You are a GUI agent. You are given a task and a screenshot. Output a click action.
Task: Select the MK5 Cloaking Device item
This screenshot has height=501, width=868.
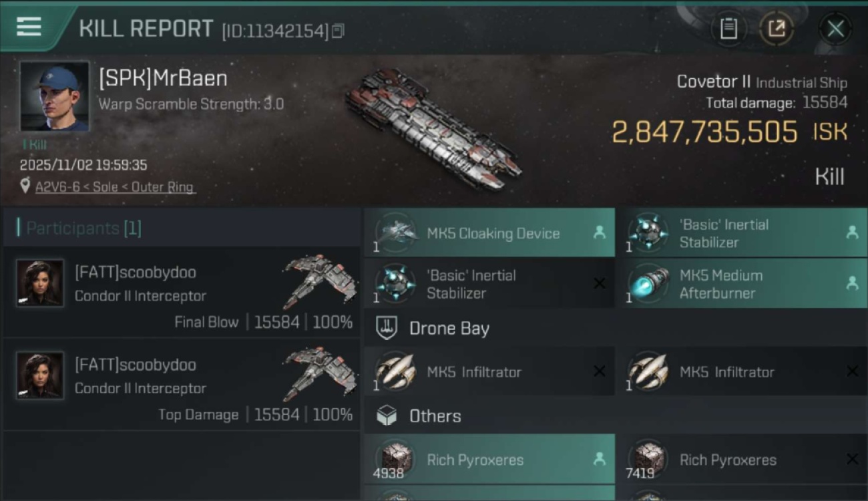click(x=493, y=233)
